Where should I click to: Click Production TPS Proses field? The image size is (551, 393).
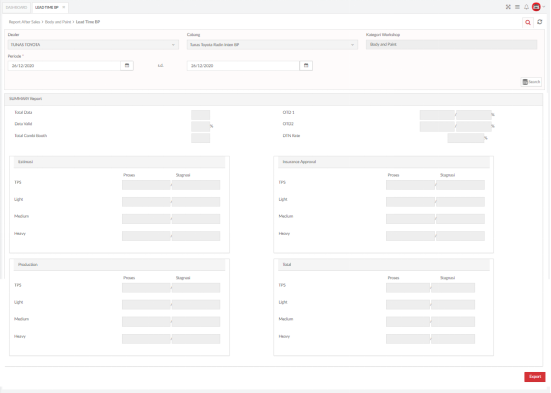(x=146, y=288)
